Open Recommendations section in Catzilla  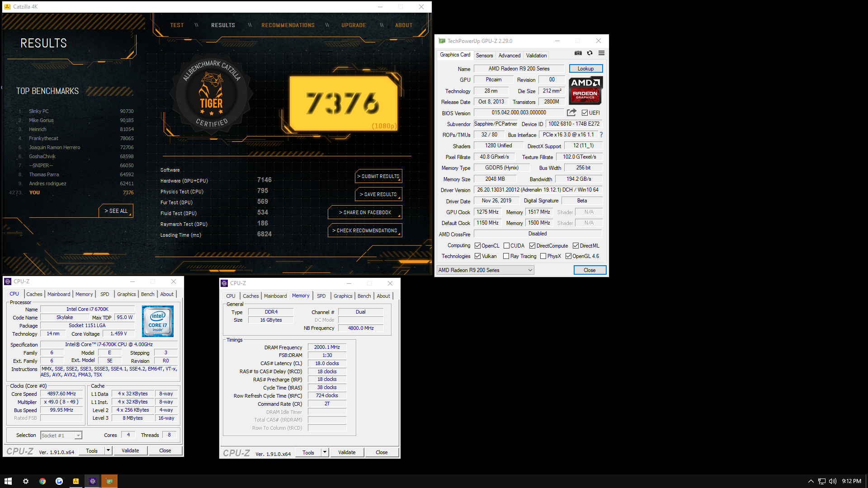(x=288, y=25)
